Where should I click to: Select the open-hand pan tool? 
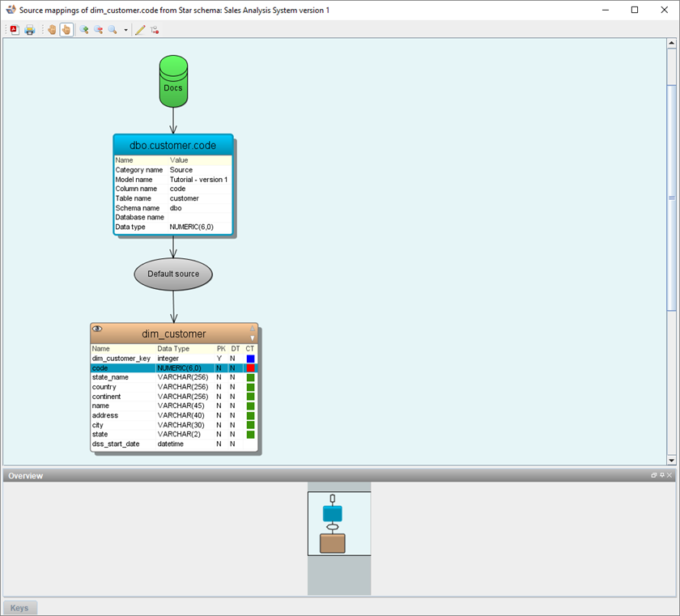52,30
